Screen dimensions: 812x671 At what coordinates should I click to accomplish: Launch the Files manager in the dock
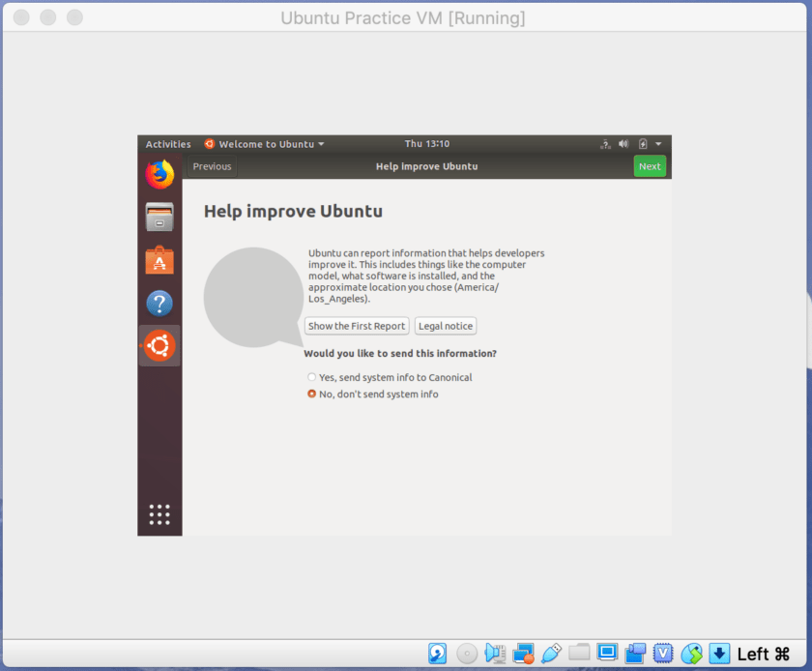(159, 217)
